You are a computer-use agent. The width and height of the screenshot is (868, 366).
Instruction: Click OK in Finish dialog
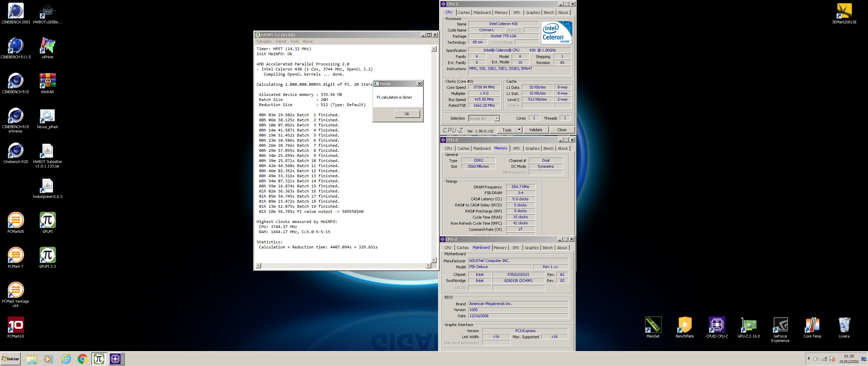(x=407, y=114)
